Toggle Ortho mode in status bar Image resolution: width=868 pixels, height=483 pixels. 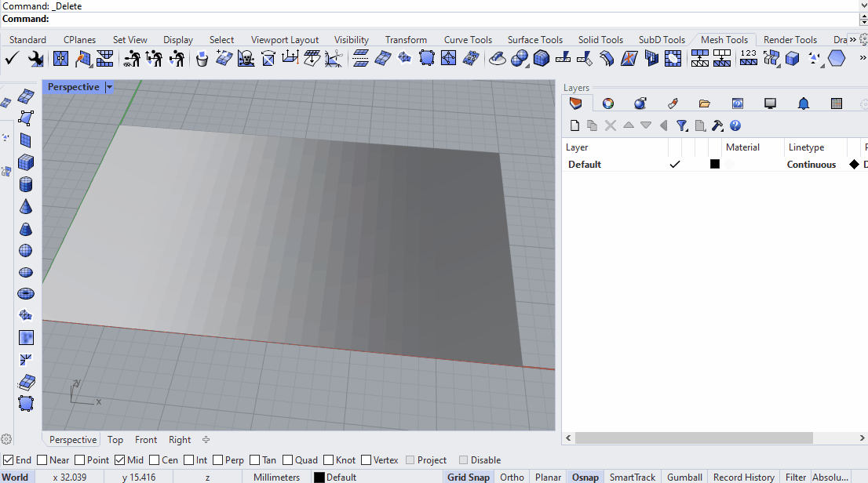click(512, 477)
